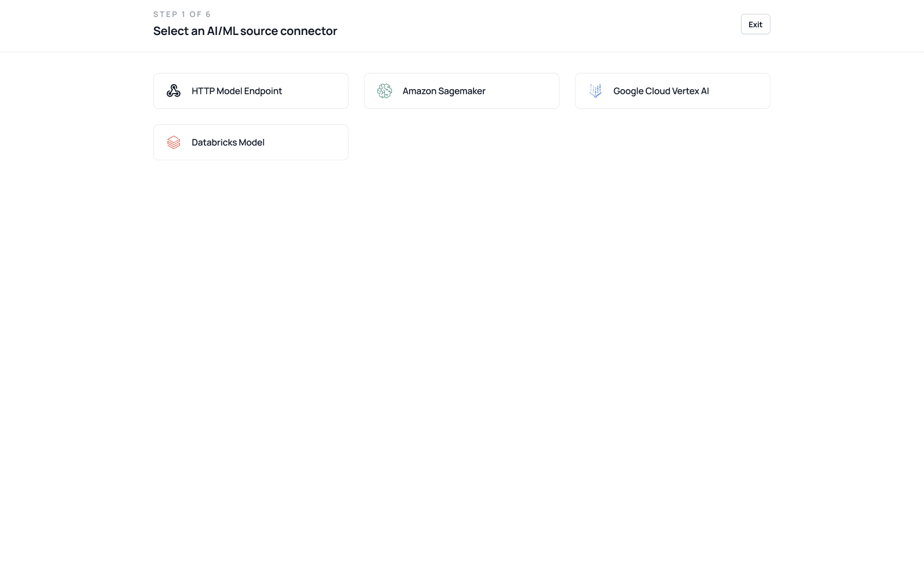This screenshot has height=563, width=924.
Task: Use the red Databricks logo to pick Databricks
Action: point(173,142)
